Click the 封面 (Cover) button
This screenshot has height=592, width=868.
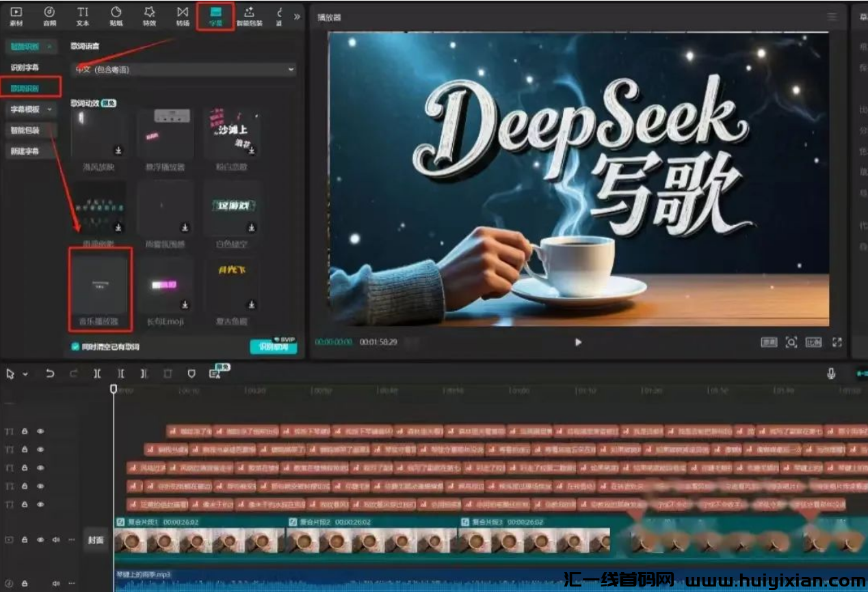(x=96, y=541)
